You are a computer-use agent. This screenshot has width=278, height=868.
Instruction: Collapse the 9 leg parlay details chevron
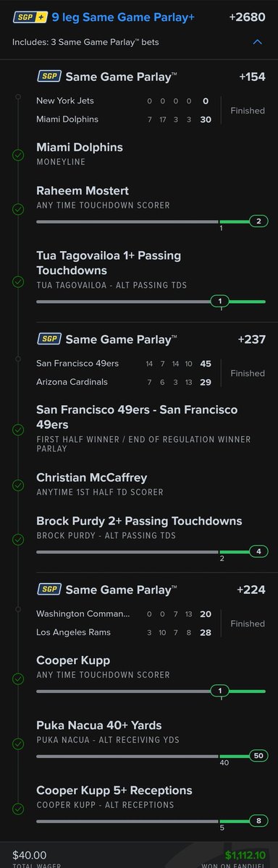tap(257, 43)
